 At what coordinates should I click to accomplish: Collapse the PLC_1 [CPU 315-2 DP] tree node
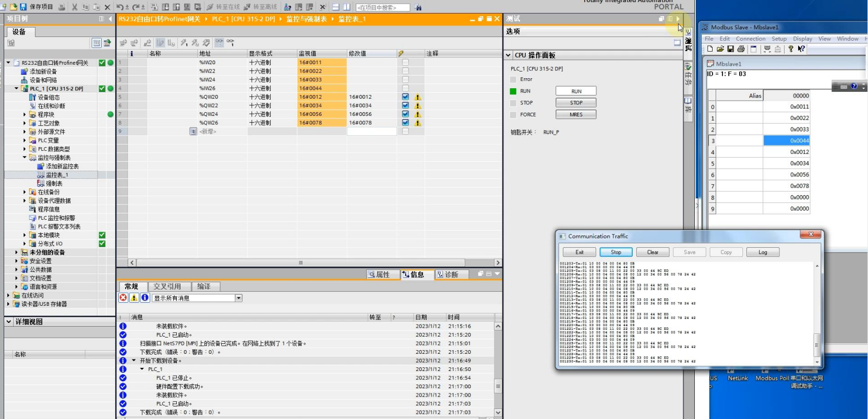click(16, 88)
